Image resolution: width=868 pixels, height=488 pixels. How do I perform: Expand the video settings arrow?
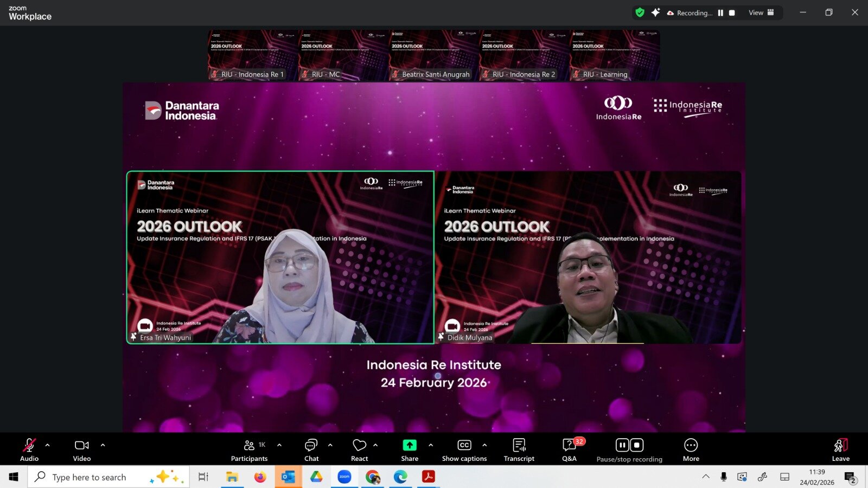103,445
